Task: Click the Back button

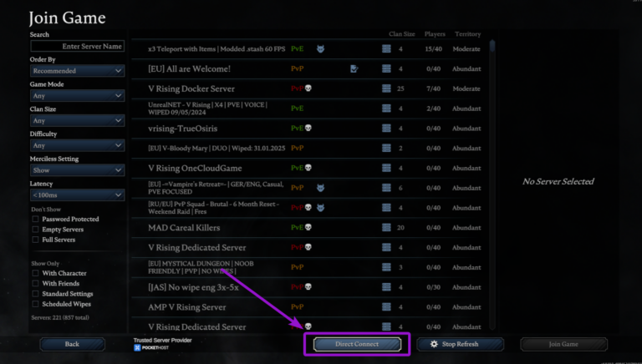Action: pyautogui.click(x=72, y=344)
